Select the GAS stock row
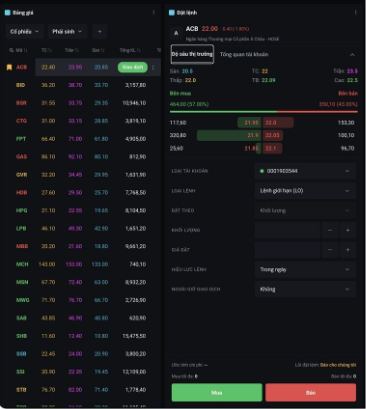366x409 pixels. [x=81, y=157]
